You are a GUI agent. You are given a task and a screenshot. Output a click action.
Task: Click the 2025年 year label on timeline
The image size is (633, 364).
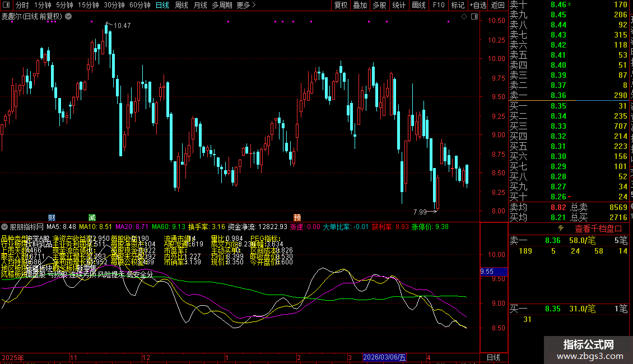click(x=12, y=357)
